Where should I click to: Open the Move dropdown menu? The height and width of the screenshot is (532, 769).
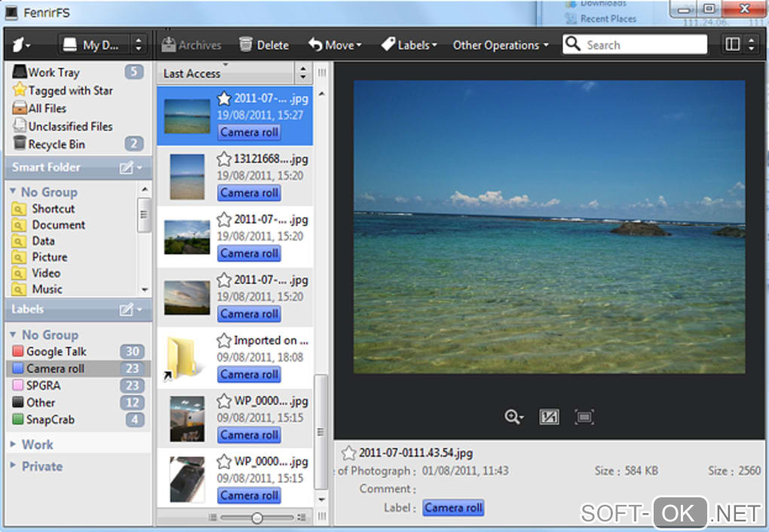point(335,45)
